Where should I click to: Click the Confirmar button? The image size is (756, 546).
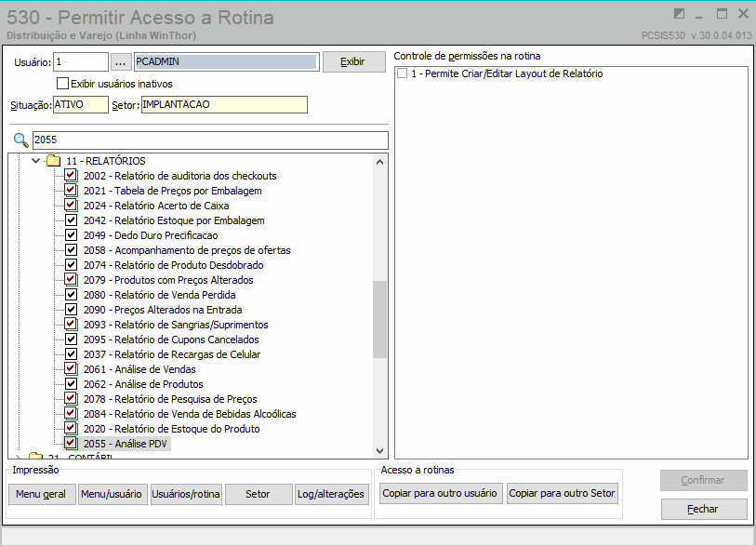pyautogui.click(x=703, y=480)
